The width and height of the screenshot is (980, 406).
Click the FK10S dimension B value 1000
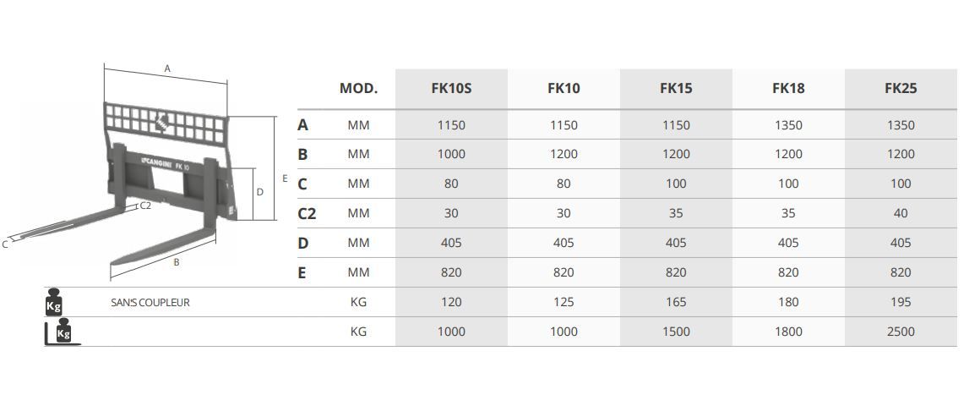click(451, 154)
